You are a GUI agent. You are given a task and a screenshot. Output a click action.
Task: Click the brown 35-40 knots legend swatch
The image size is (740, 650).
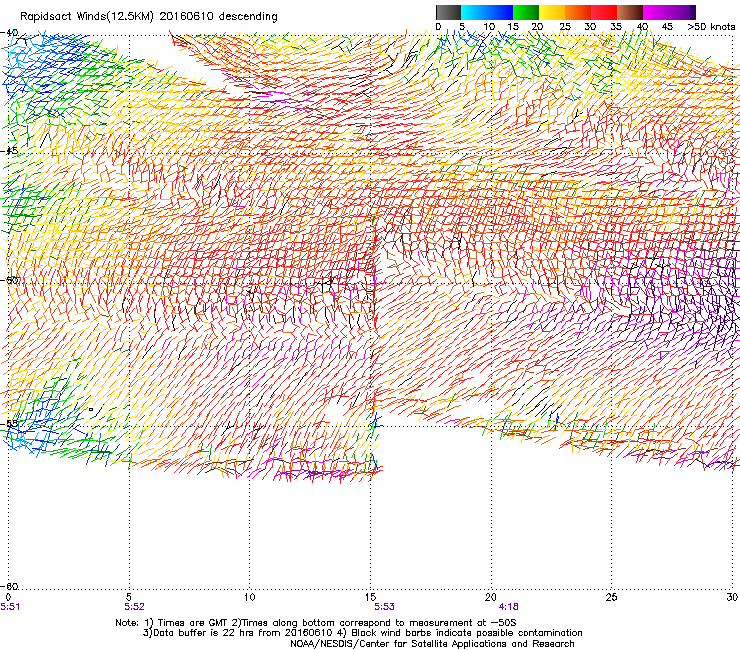630,12
